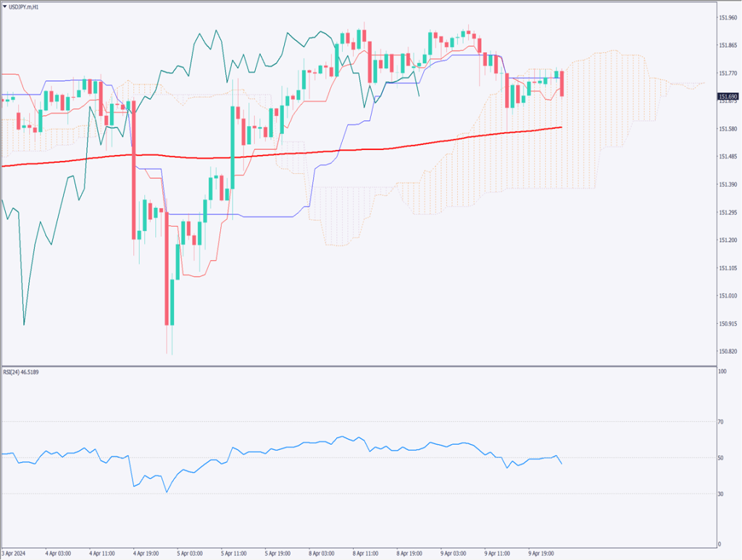
Task: Click the 3 Apr 2024 date label
Action: 16,553
